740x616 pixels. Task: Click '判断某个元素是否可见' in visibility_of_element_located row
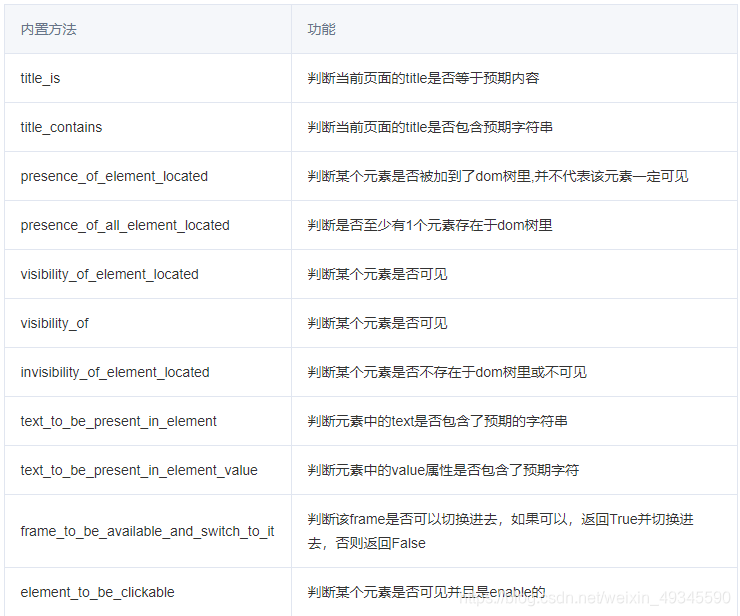[x=377, y=275]
